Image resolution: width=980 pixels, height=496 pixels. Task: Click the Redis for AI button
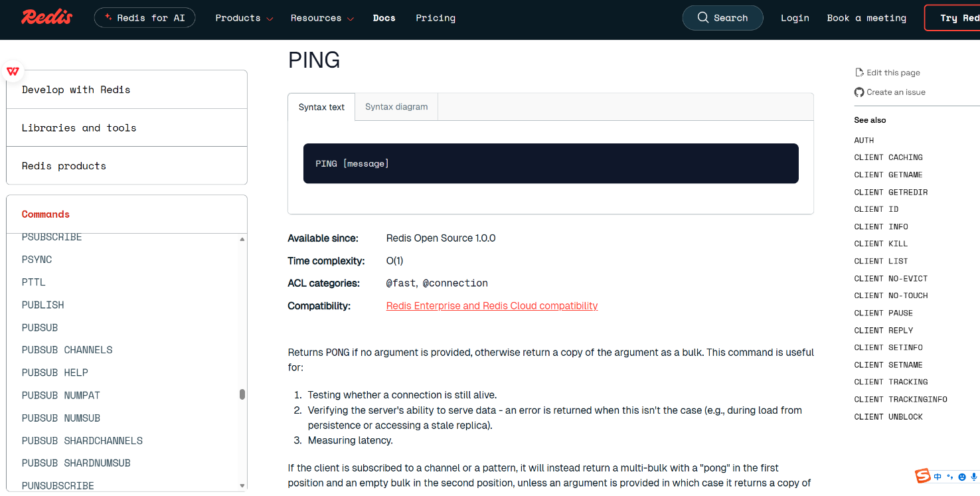(x=145, y=18)
